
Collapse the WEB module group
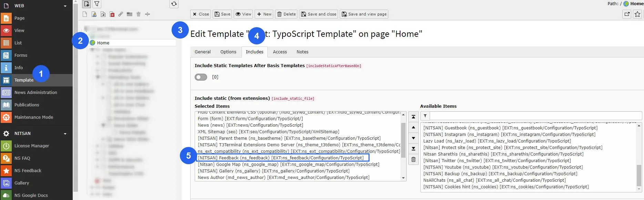65,6
